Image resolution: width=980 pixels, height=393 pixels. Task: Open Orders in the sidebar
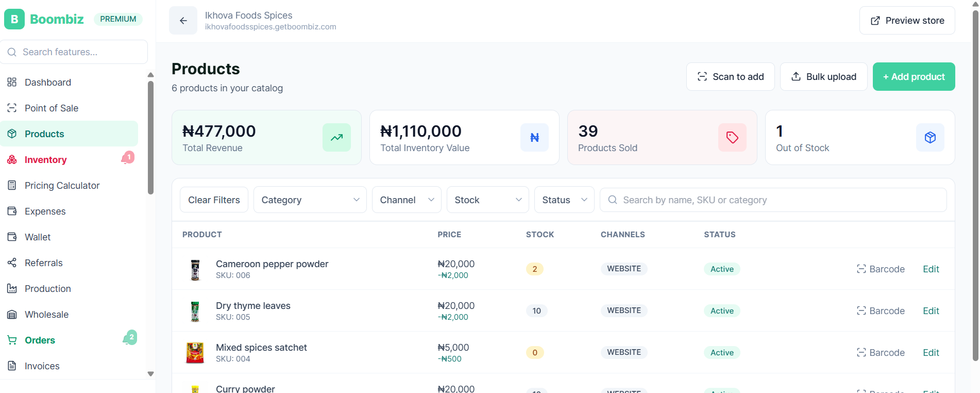(x=69, y=340)
